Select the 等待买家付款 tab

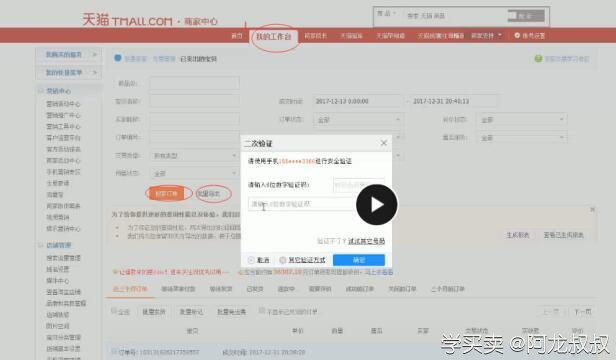coord(178,289)
